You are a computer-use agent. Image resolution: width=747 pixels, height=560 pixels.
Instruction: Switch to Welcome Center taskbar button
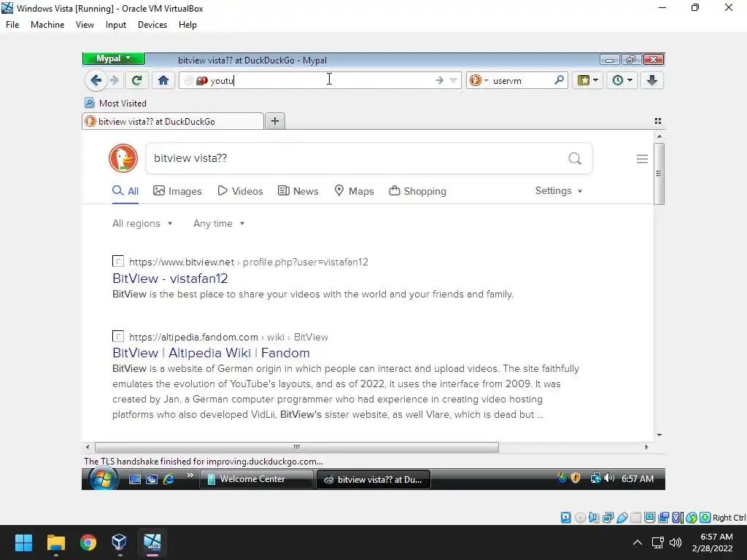click(x=256, y=480)
